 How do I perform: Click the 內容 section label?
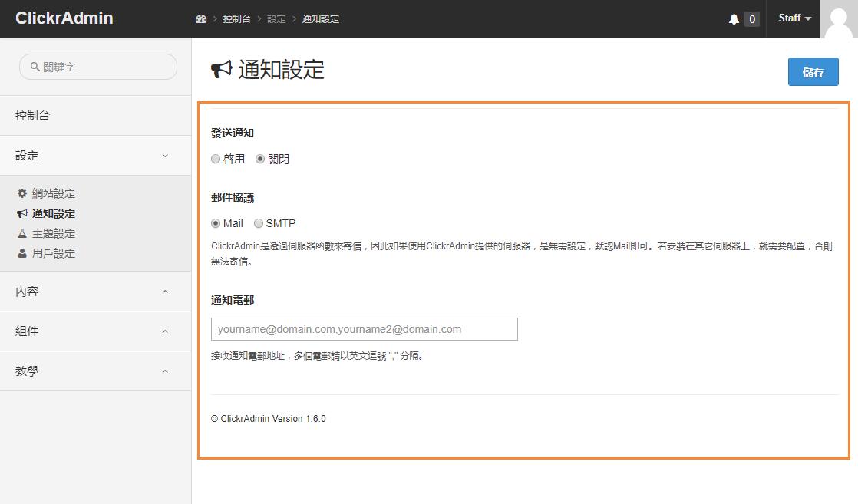(27, 292)
